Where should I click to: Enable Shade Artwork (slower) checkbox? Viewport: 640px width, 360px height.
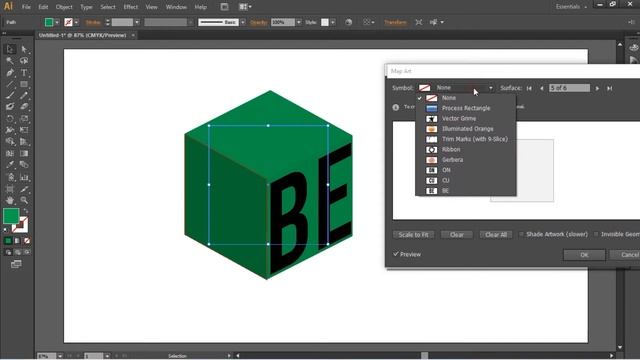click(x=521, y=234)
